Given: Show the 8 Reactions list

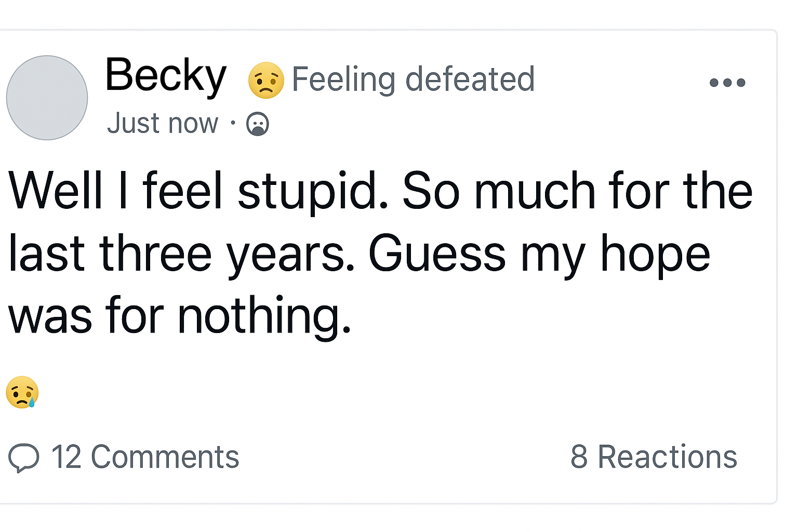Looking at the screenshot, I should [654, 457].
